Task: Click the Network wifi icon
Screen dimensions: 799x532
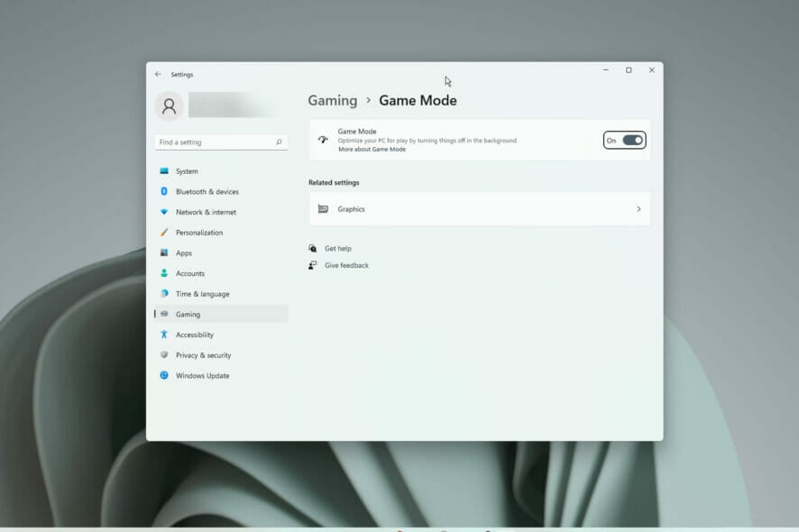Action: click(x=164, y=212)
